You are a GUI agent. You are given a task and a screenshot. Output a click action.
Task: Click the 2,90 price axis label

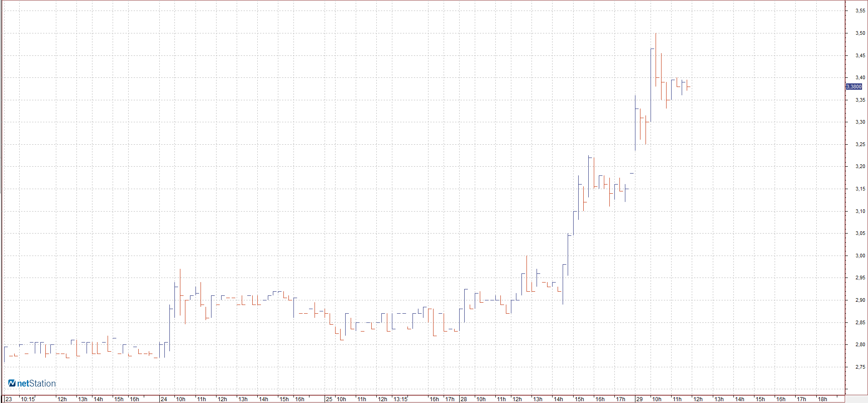(x=860, y=300)
